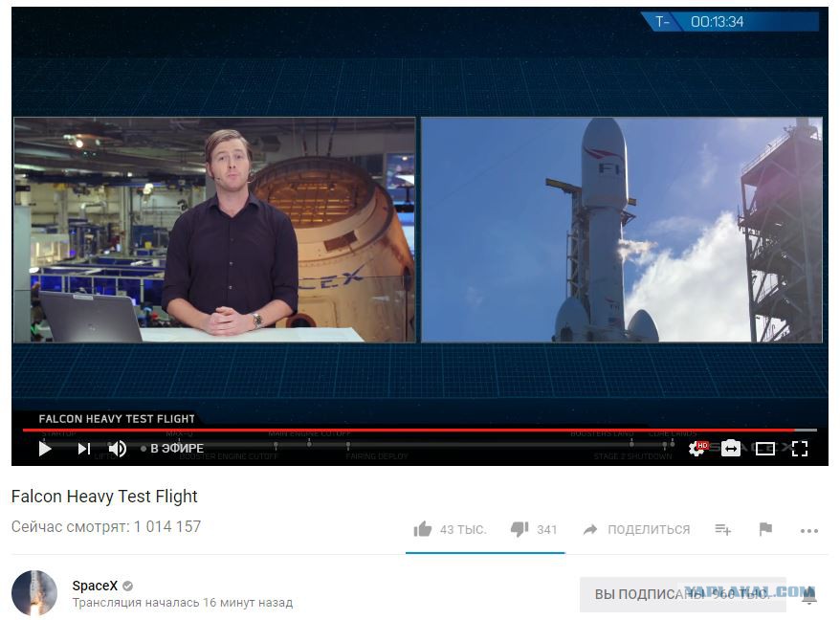This screenshot has width=840, height=620.
Task: Click the 'ВЫ ПОДПИСАНЫ' subscribed button
Action: click(682, 594)
